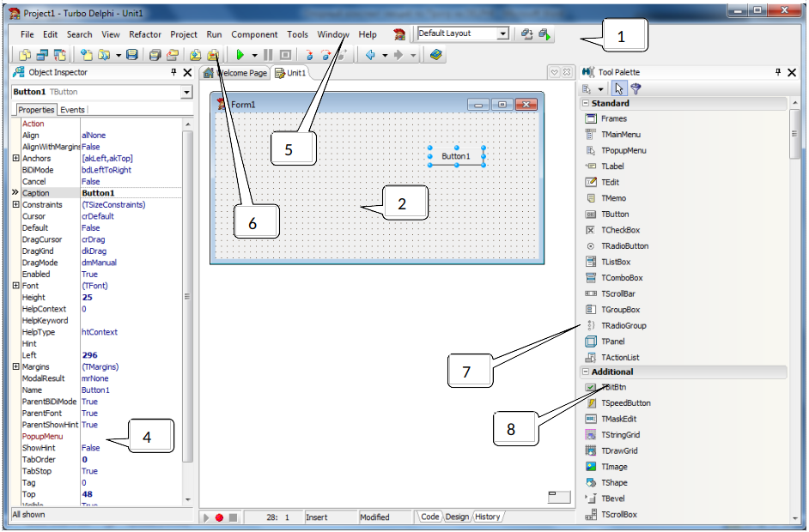Pin the Tool Palette panel
Image resolution: width=809 pixels, height=532 pixels.
point(778,73)
